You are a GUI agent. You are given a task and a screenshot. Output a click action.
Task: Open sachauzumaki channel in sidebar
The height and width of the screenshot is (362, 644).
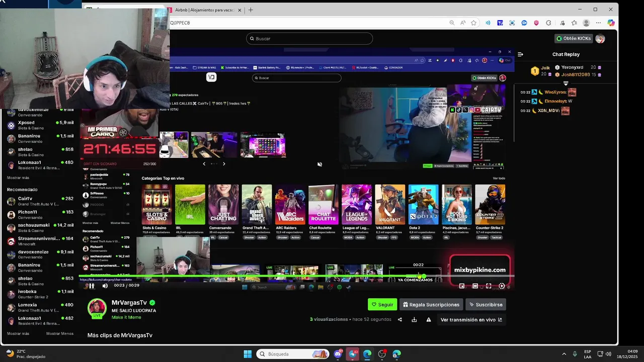coord(40,228)
